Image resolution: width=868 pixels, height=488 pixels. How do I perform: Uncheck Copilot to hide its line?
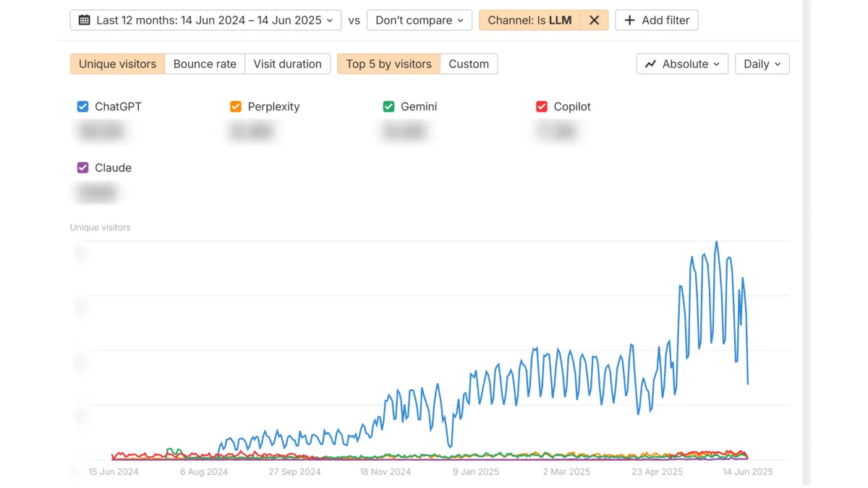point(542,106)
